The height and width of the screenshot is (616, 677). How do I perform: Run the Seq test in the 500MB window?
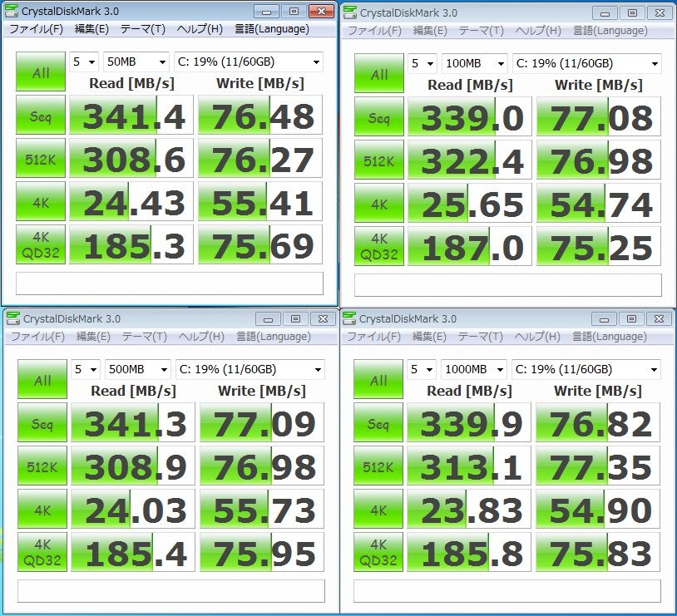[x=42, y=422]
